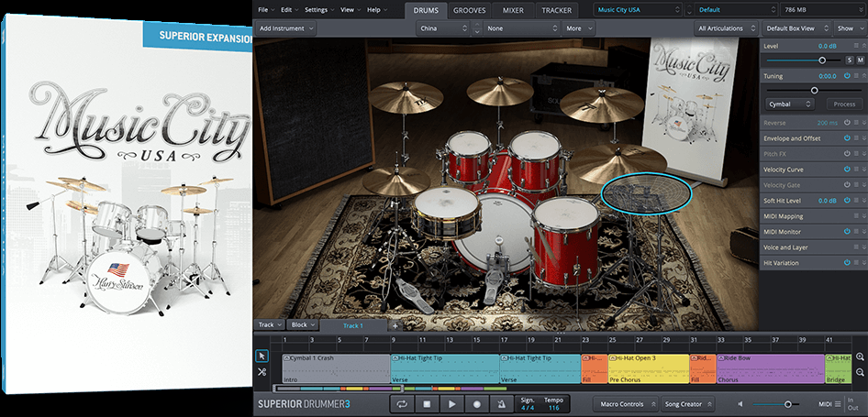Open the Default Box View dropdown
Image resolution: width=868 pixels, height=417 pixels.
pyautogui.click(x=797, y=28)
